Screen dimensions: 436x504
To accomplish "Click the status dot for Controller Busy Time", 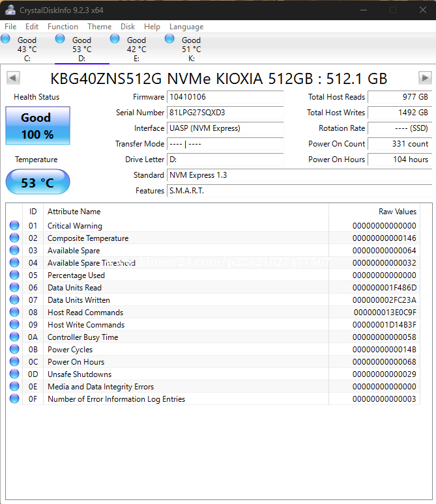I will click(14, 337).
